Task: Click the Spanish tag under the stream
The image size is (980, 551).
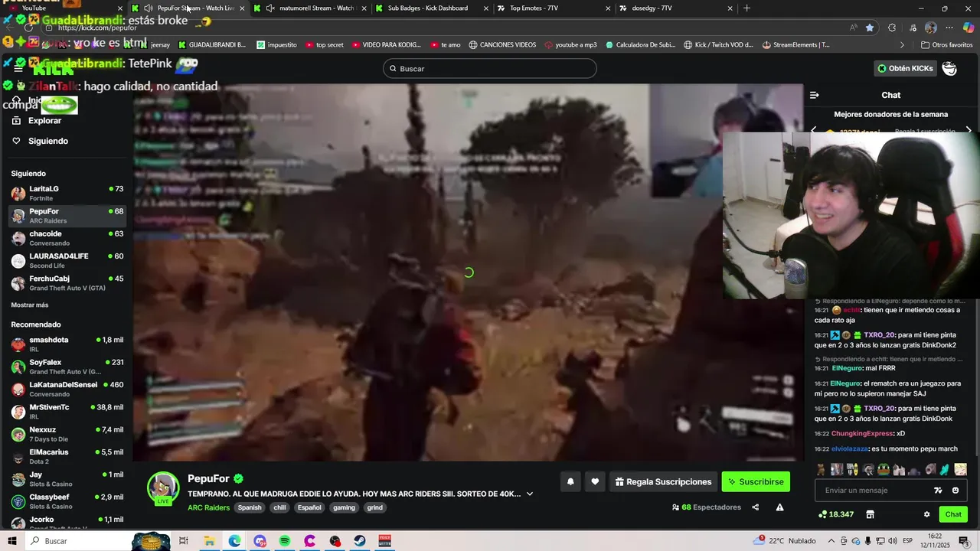Action: [250, 507]
